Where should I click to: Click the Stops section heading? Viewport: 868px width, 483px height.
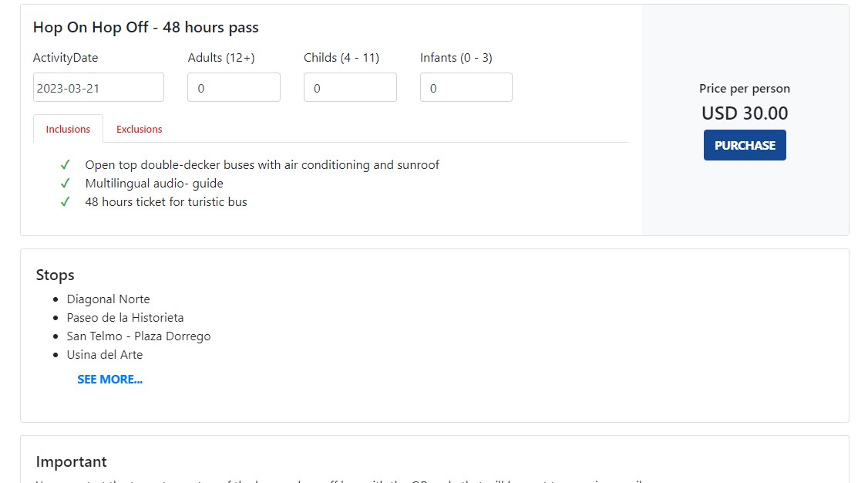pos(55,275)
